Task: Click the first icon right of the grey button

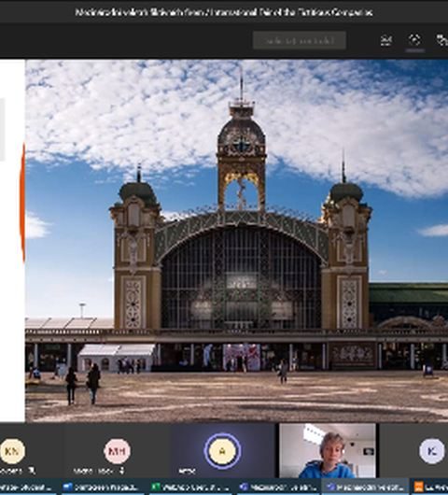Action: (x=386, y=40)
